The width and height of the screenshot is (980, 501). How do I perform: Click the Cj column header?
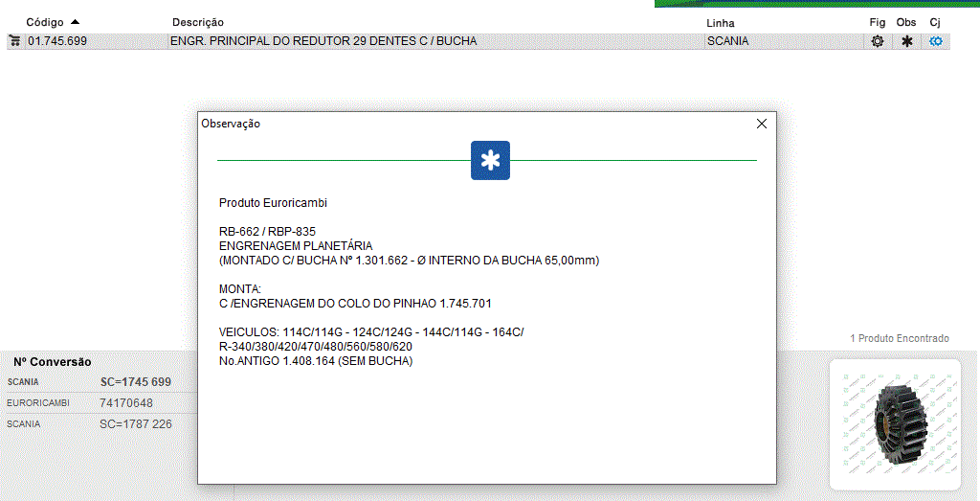(x=935, y=22)
